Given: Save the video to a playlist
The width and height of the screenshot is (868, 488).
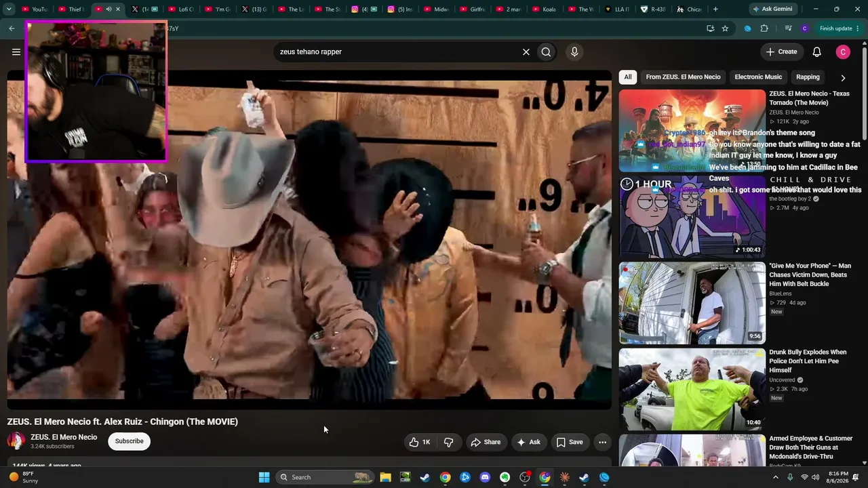Looking at the screenshot, I should point(570,442).
